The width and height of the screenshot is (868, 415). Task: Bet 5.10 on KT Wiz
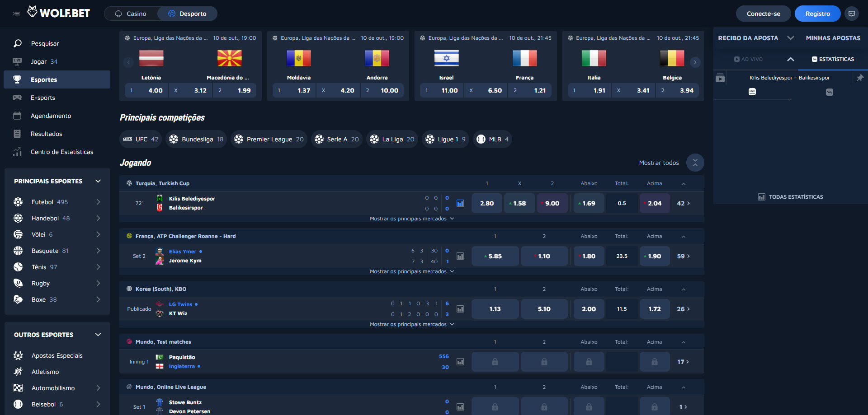pos(544,309)
